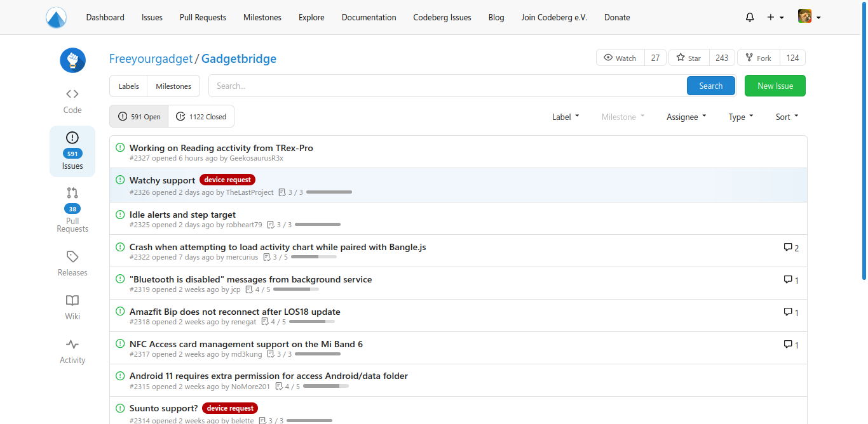The image size is (868, 424).
Task: Click the Star button
Action: point(689,58)
